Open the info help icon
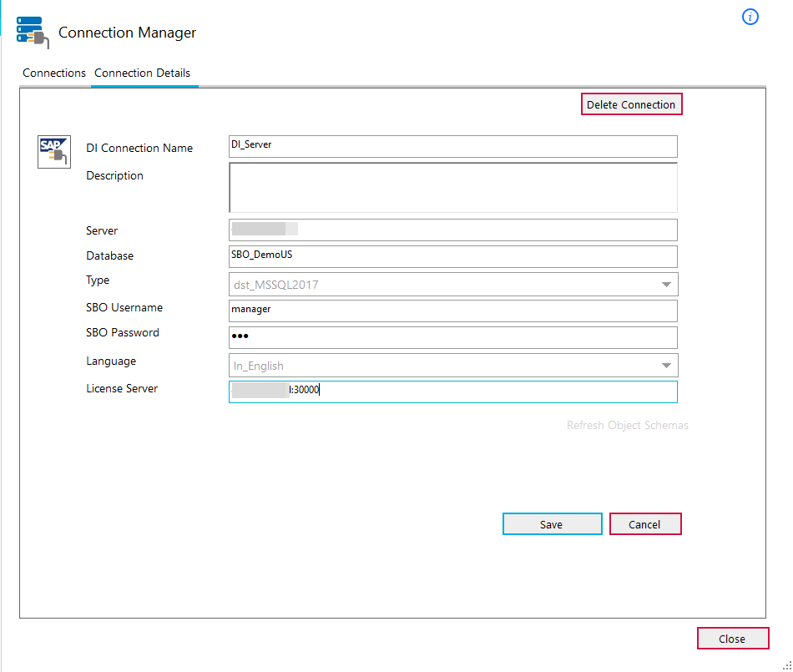Image resolution: width=793 pixels, height=672 pixels. 750,17
